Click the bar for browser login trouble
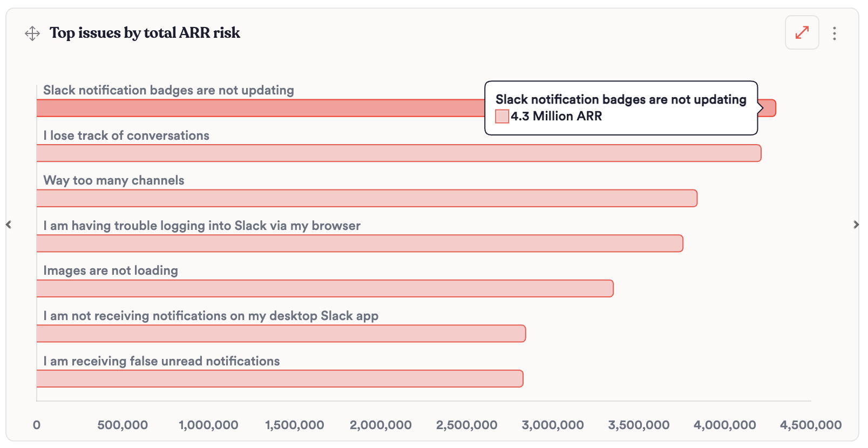868x448 pixels. pyautogui.click(x=360, y=243)
